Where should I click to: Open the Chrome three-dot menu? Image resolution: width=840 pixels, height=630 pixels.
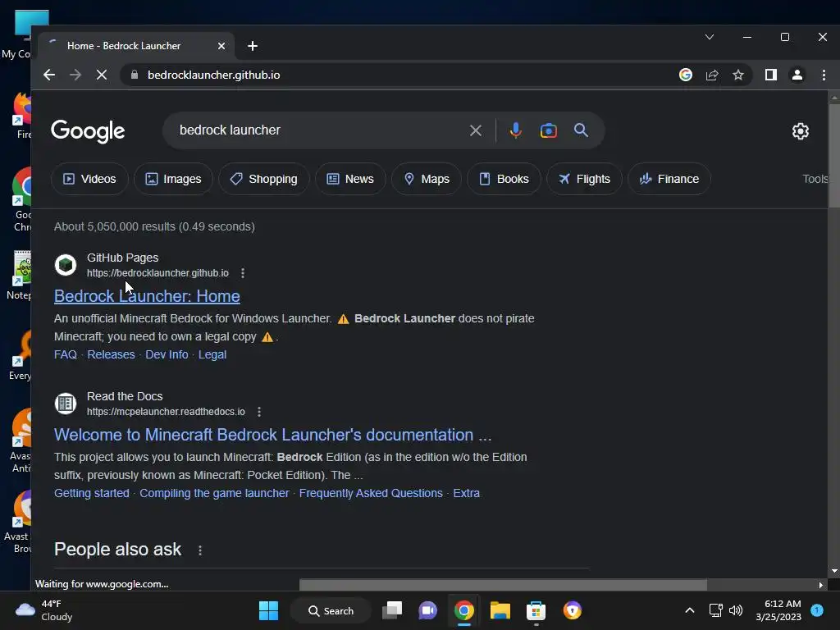coord(824,75)
